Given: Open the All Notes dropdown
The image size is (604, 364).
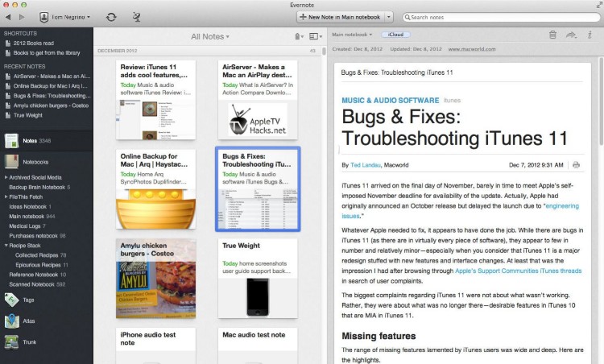Looking at the screenshot, I should 210,36.
